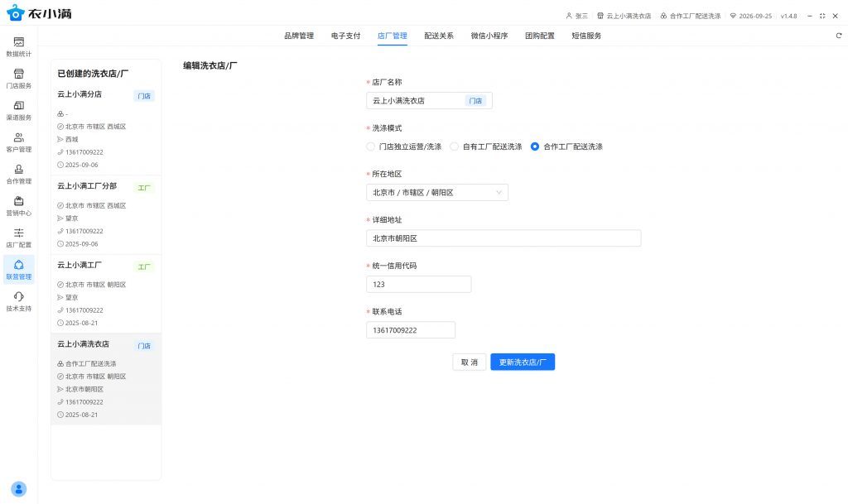Image resolution: width=848 pixels, height=504 pixels.
Task: Go to 渠道服务 in the sidebar
Action: pyautogui.click(x=18, y=110)
